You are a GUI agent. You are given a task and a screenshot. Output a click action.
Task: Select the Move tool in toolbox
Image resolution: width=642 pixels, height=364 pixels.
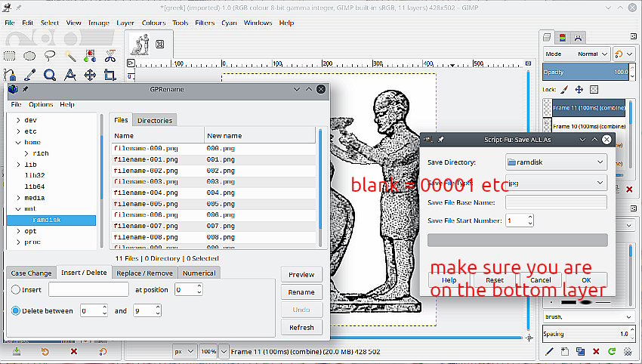90,75
